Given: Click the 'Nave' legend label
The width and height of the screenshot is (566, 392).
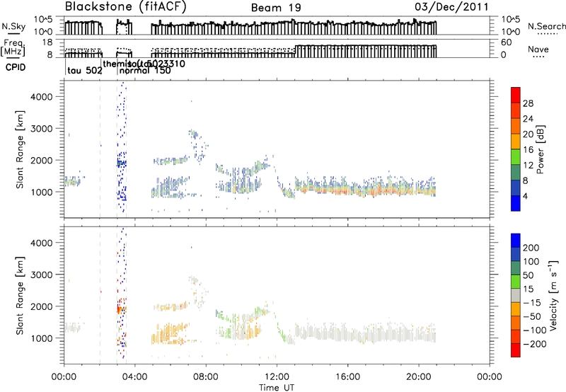Looking at the screenshot, I should tap(538, 49).
